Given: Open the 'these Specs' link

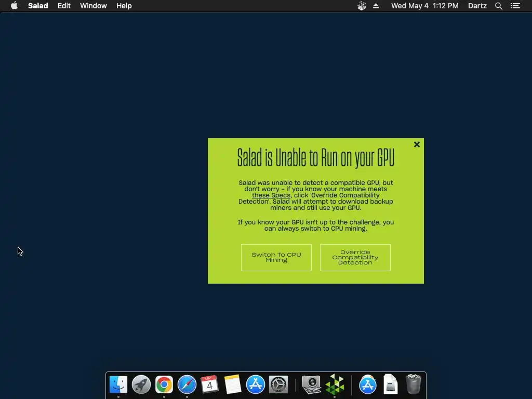Looking at the screenshot, I should [271, 195].
